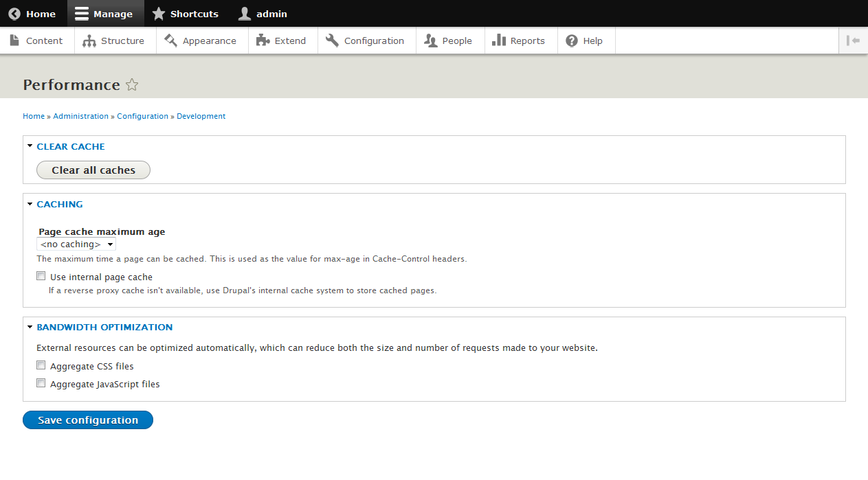Click the Reports bar chart icon

499,41
